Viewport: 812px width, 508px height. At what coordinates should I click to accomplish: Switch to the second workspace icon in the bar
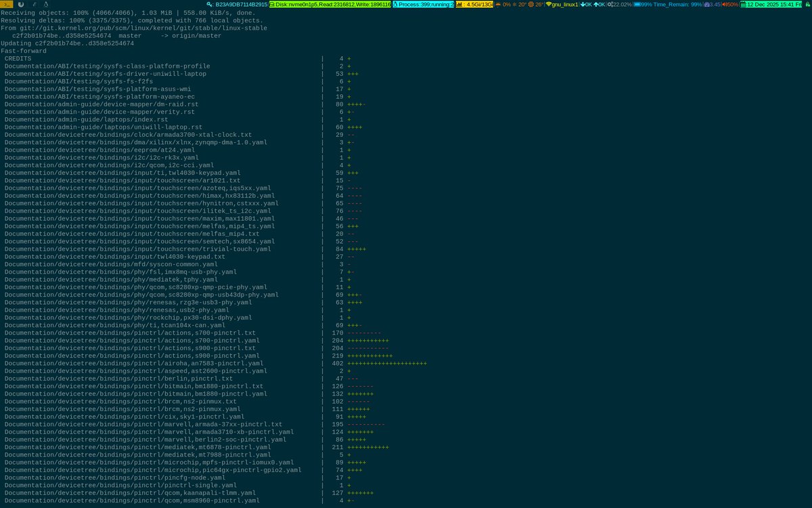click(x=22, y=4)
